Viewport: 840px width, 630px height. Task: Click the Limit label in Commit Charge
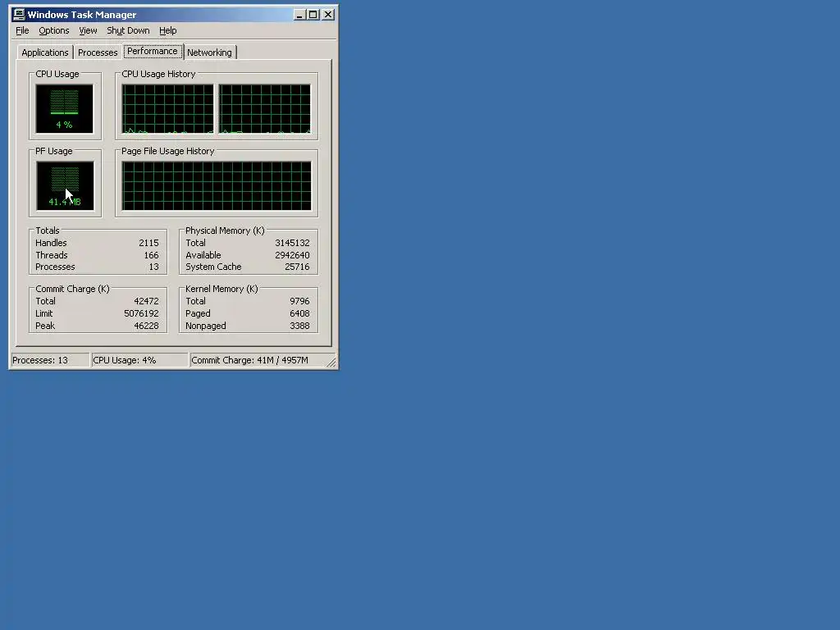[44, 313]
